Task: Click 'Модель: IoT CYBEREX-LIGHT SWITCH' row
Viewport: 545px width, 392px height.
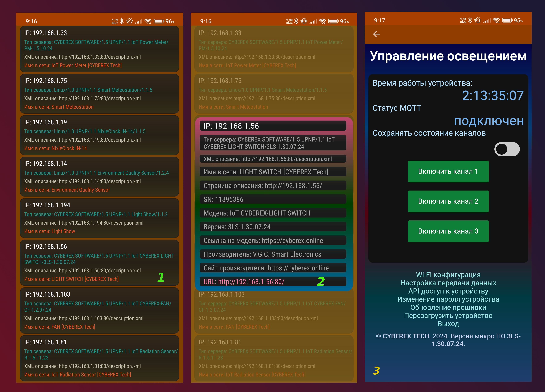Action: click(x=273, y=213)
